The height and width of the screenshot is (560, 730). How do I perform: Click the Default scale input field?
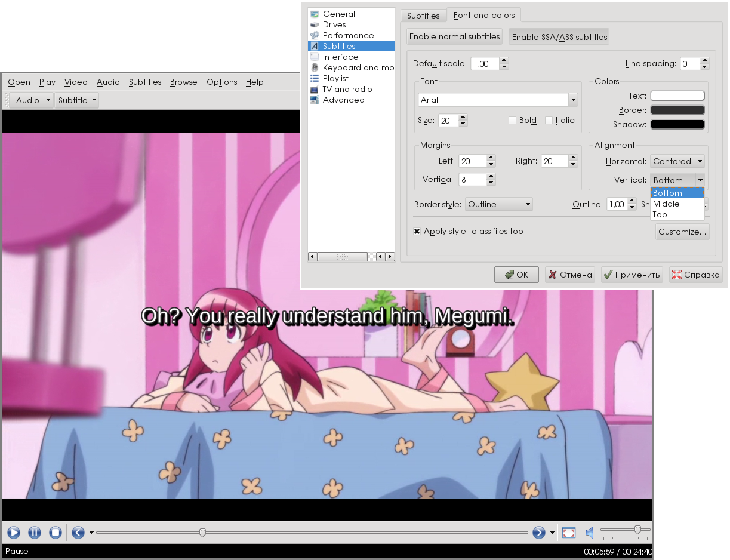tap(485, 64)
